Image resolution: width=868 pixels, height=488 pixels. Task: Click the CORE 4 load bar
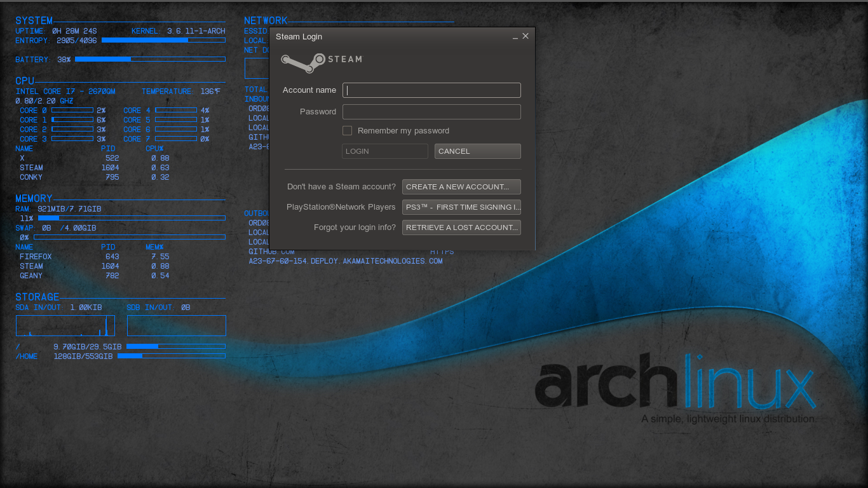(176, 110)
